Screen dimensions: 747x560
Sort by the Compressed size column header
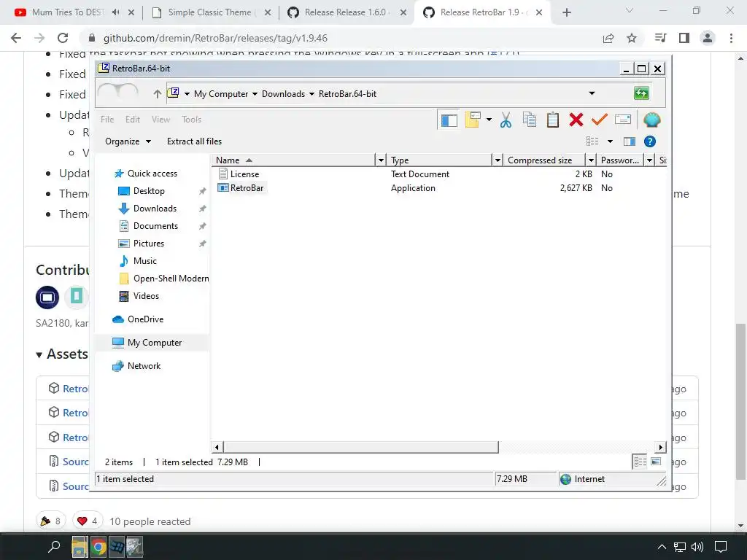(x=544, y=160)
